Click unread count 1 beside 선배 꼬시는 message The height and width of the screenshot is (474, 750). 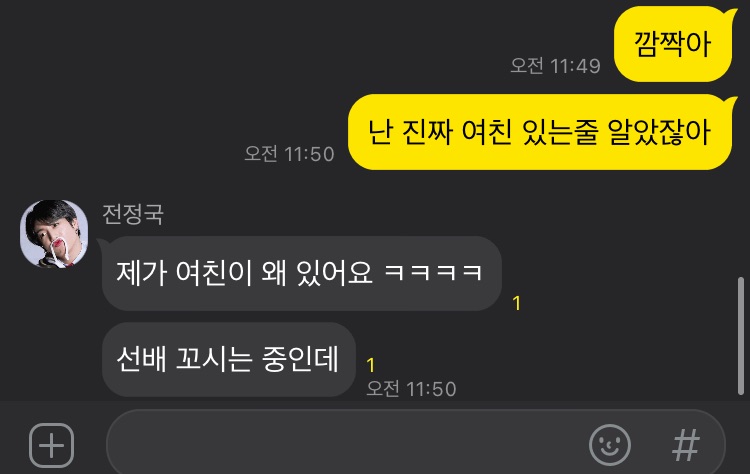tap(371, 365)
